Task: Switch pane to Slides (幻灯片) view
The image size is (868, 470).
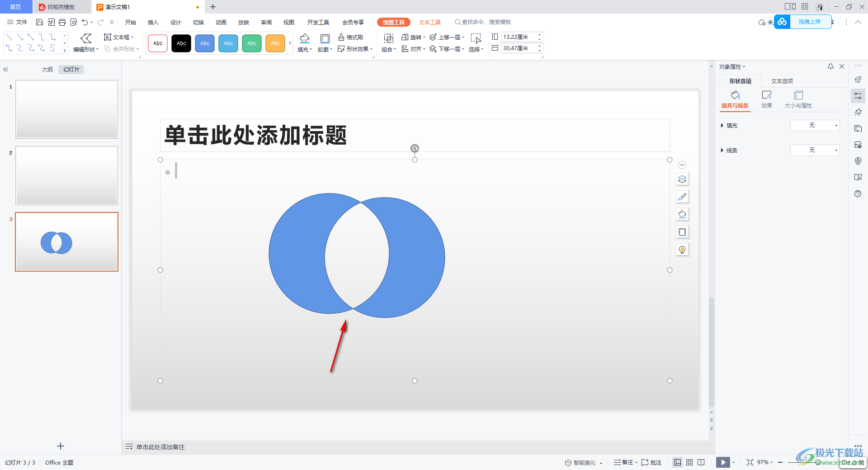Action: [x=71, y=69]
